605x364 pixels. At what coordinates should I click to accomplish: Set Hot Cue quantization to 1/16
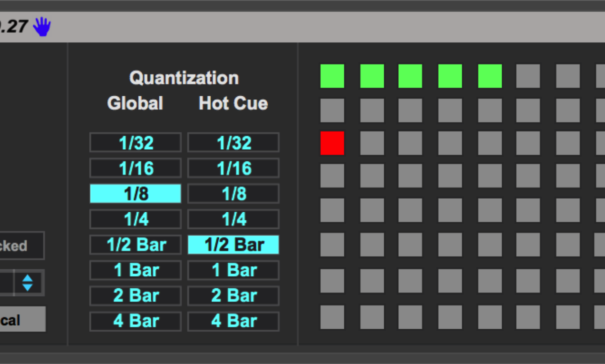pos(233,168)
